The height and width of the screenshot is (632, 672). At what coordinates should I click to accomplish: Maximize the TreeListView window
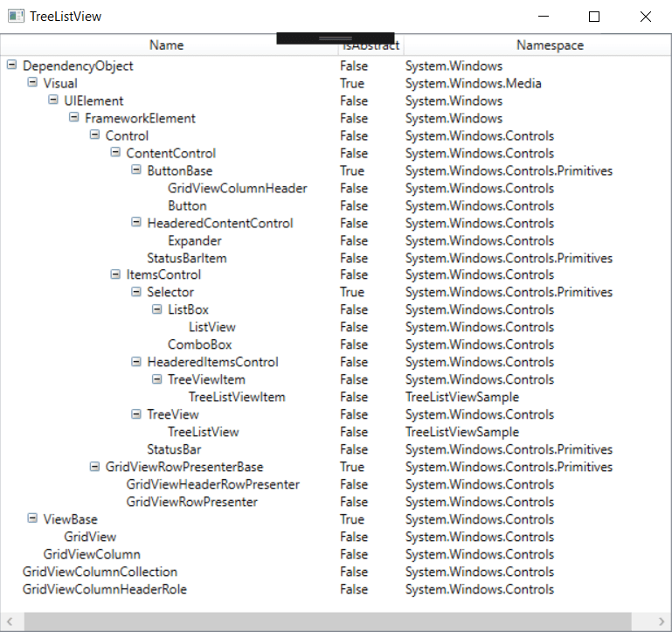(x=594, y=17)
